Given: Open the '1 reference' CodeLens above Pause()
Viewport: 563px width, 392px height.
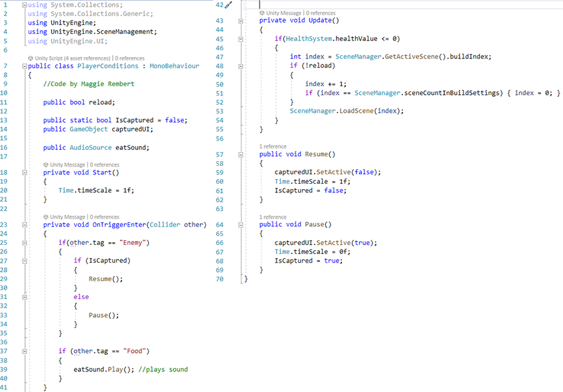Looking at the screenshot, I should pos(273,217).
